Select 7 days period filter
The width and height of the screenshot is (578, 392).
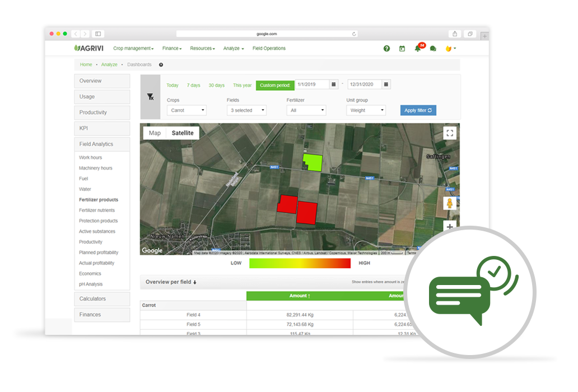(194, 85)
